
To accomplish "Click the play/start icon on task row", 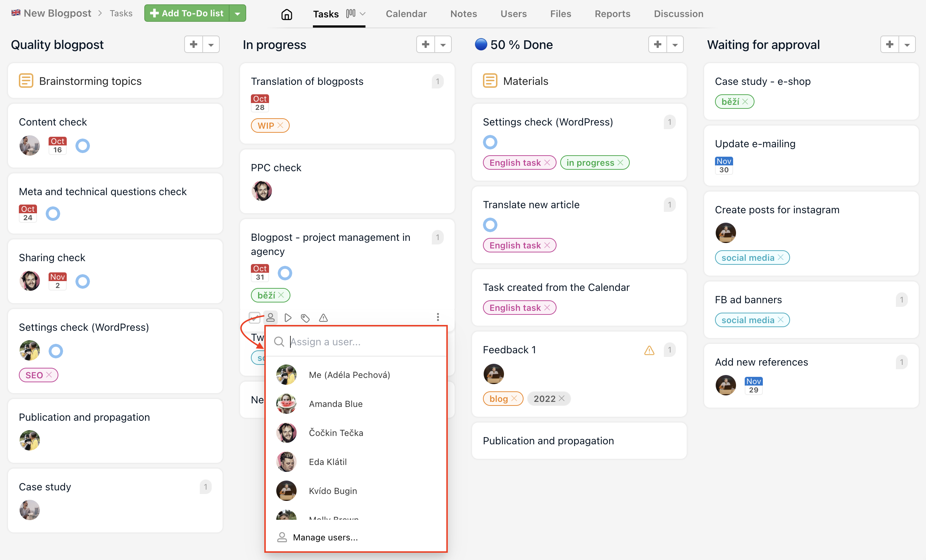I will point(288,318).
